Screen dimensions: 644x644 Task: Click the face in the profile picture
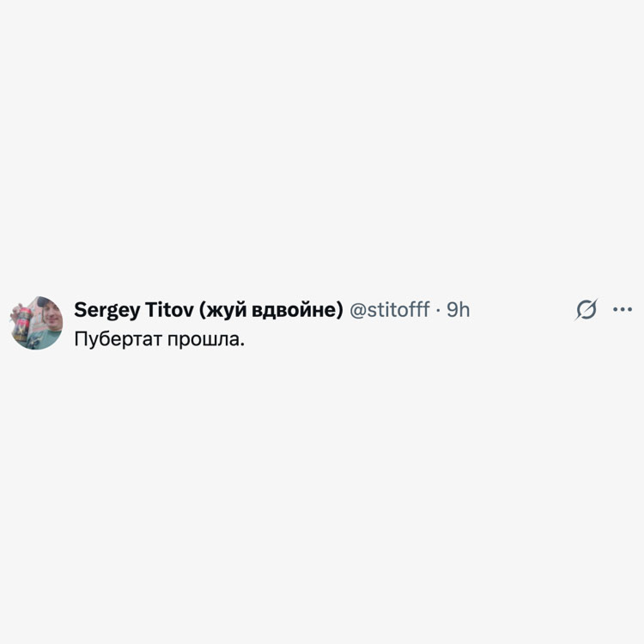tap(51, 315)
